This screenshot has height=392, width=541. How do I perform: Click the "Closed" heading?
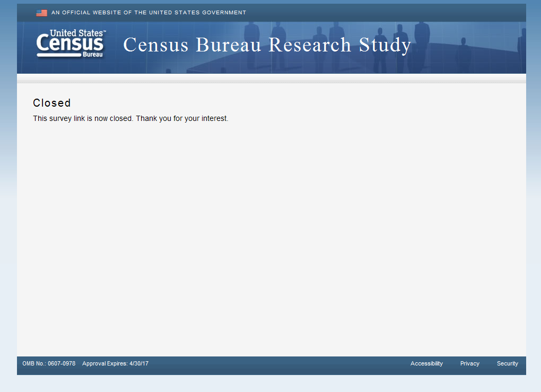pos(51,103)
